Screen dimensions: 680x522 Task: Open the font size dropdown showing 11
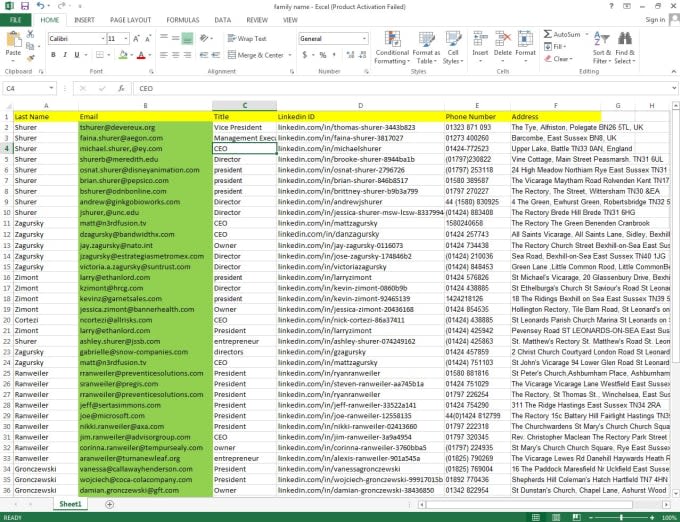click(x=126, y=39)
